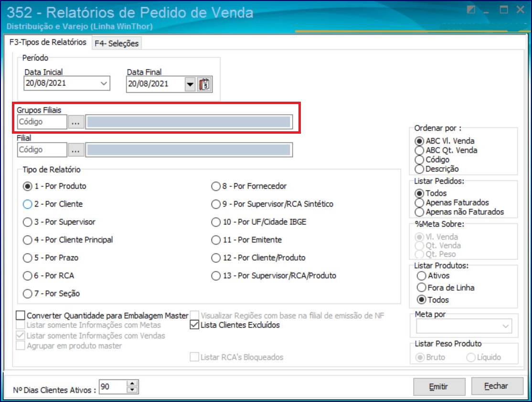Select 10 - Por UF/Cidade IBGE

(259, 222)
